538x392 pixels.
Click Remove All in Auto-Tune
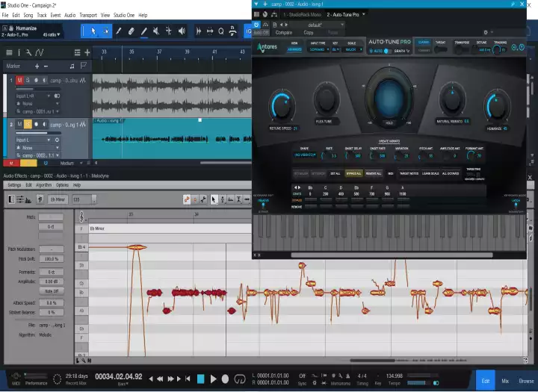(374, 173)
